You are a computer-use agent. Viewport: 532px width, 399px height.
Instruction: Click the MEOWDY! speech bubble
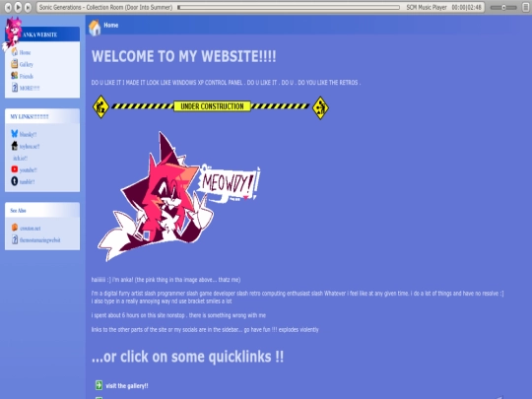click(x=228, y=183)
